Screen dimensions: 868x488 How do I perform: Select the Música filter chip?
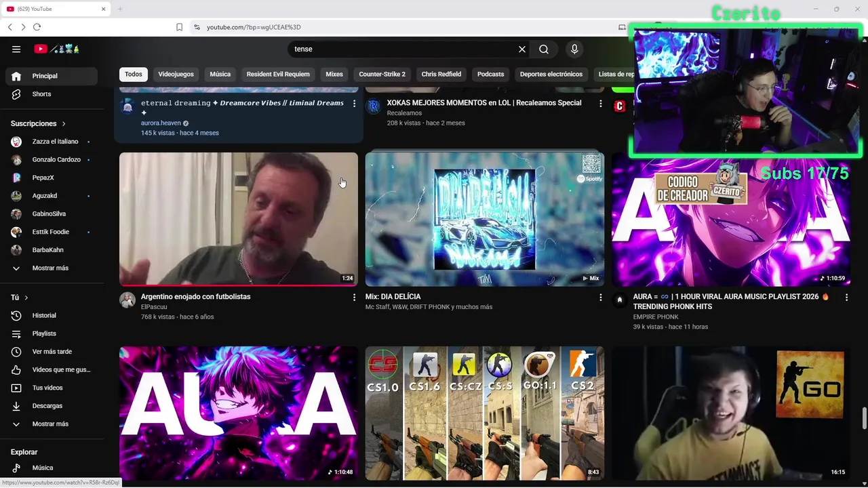tap(220, 74)
